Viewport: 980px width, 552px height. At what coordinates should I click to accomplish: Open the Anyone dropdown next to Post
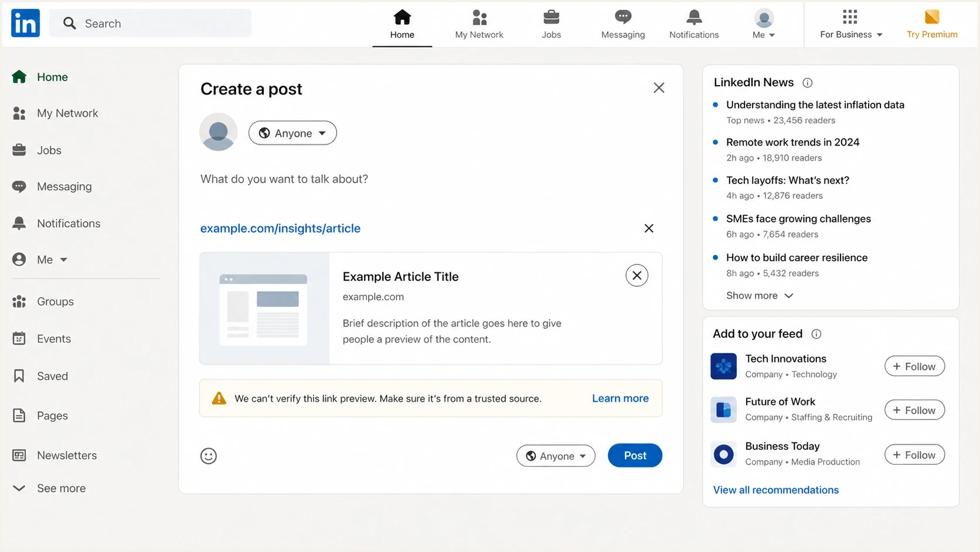click(556, 456)
